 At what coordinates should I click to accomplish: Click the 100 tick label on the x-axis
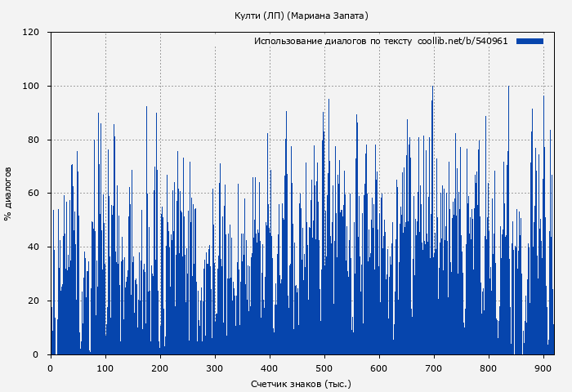105,368
